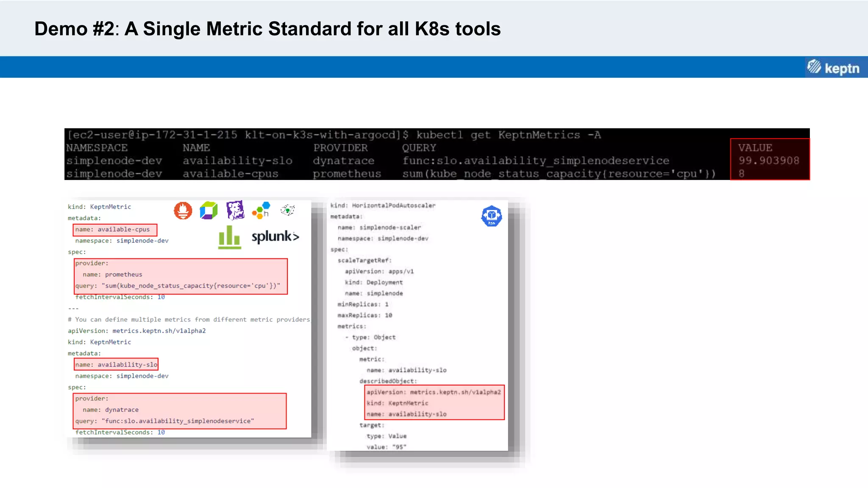Click the PROVIDER column header in terminal
The width and height of the screenshot is (868, 488).
pos(340,148)
